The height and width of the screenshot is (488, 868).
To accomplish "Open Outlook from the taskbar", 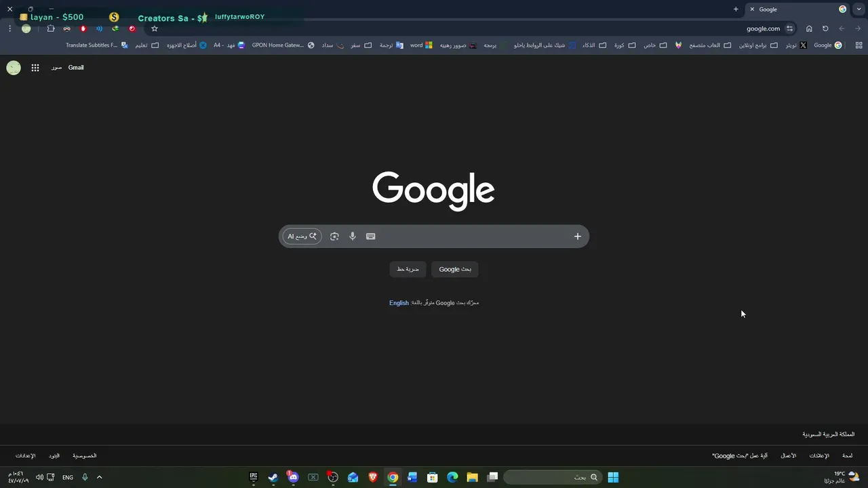I will click(x=353, y=477).
